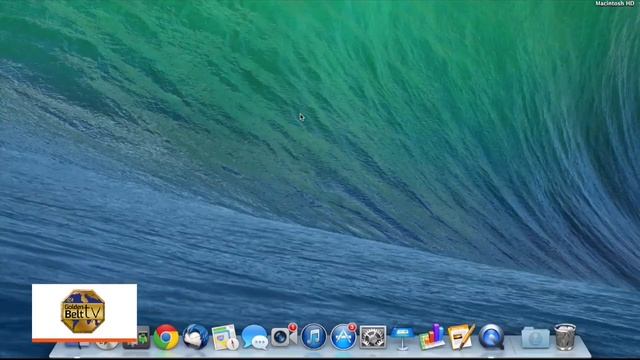Select the Macintosh HD desktop label

pos(614,3)
